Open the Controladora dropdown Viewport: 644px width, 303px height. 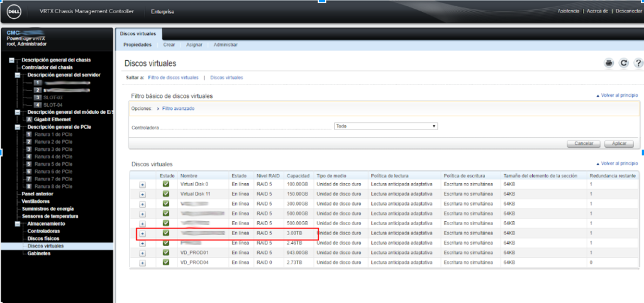point(386,126)
